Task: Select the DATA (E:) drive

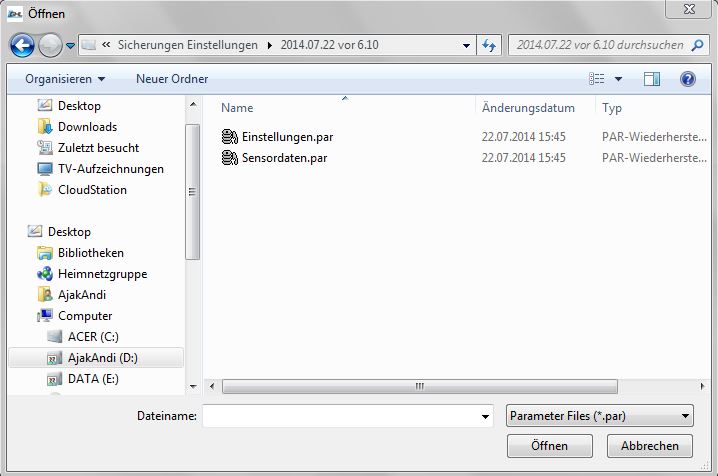Action: [93, 379]
